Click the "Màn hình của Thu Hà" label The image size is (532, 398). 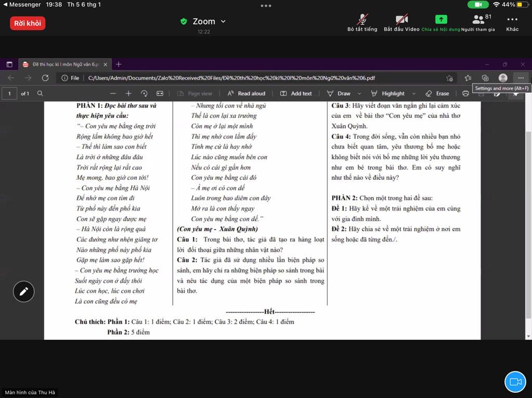(x=30, y=392)
